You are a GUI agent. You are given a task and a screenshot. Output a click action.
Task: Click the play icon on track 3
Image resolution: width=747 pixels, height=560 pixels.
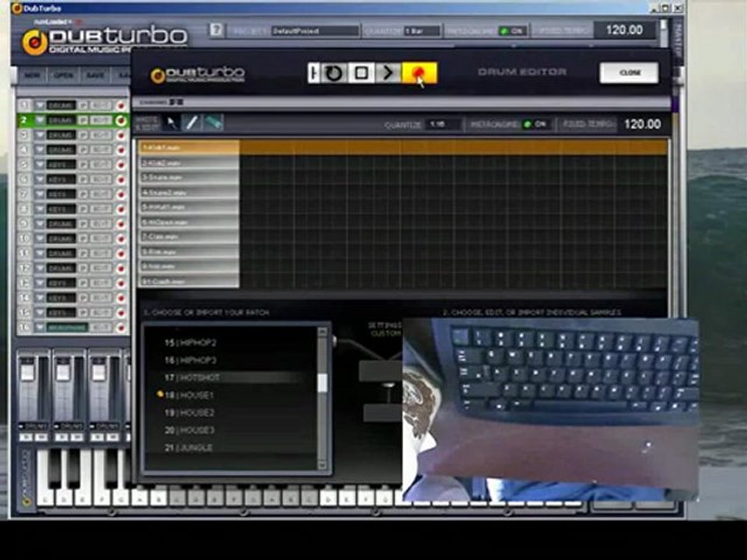83,135
